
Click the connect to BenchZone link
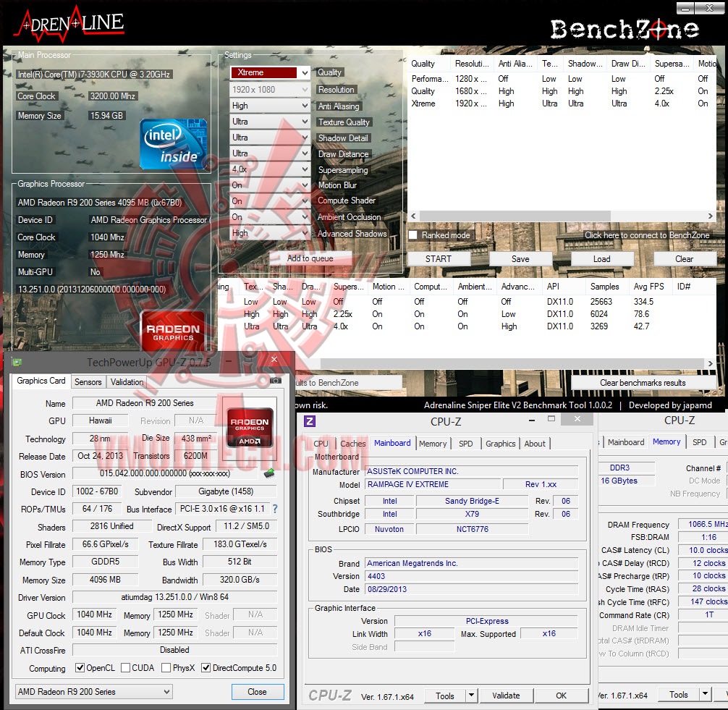647,235
